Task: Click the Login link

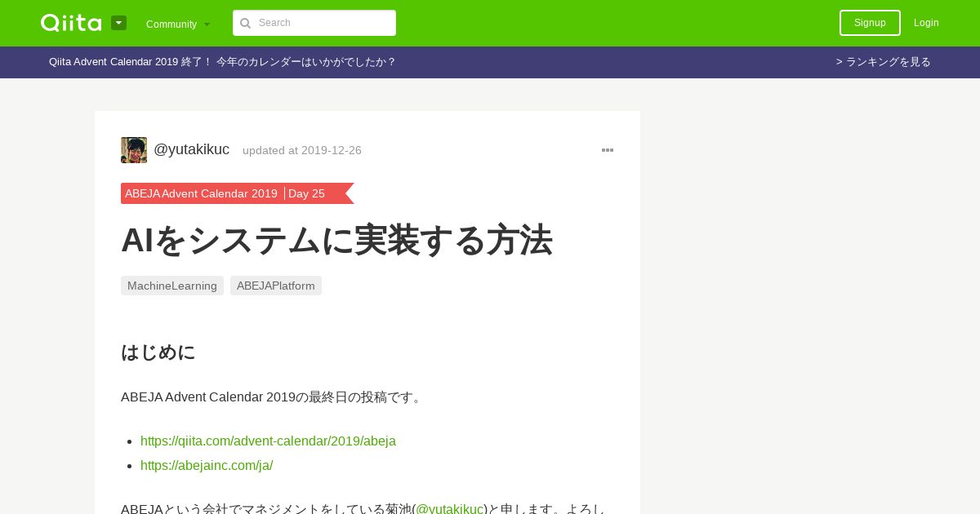Action: click(926, 23)
